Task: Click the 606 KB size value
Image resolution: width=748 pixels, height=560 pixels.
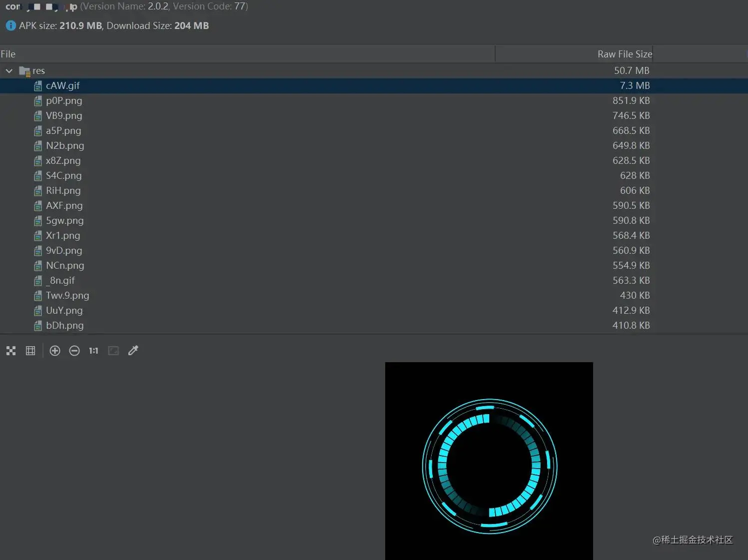Action: coord(635,190)
